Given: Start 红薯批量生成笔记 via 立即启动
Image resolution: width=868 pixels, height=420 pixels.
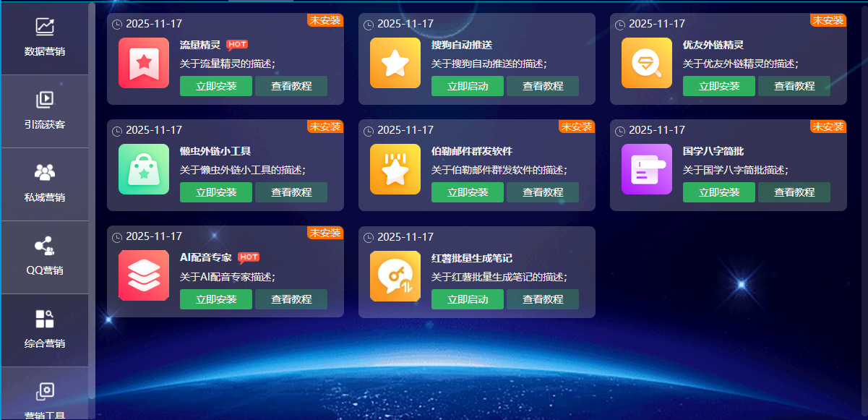Looking at the screenshot, I should coord(468,299).
